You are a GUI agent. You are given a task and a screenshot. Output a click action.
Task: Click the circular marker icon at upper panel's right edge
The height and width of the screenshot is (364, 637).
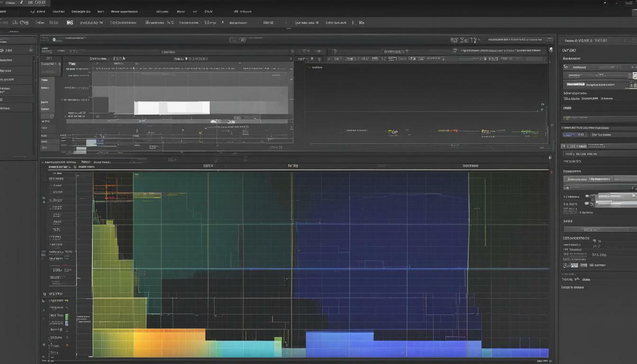click(x=551, y=49)
